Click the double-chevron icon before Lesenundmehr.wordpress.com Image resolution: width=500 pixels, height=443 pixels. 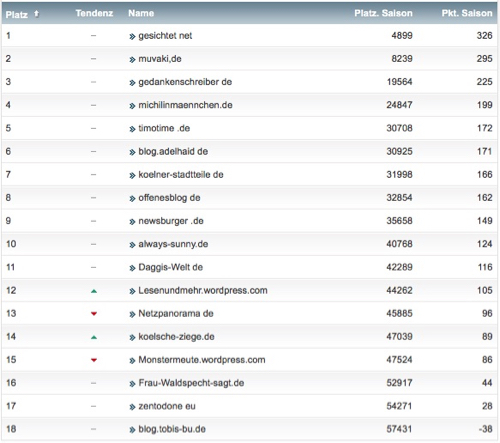point(132,292)
